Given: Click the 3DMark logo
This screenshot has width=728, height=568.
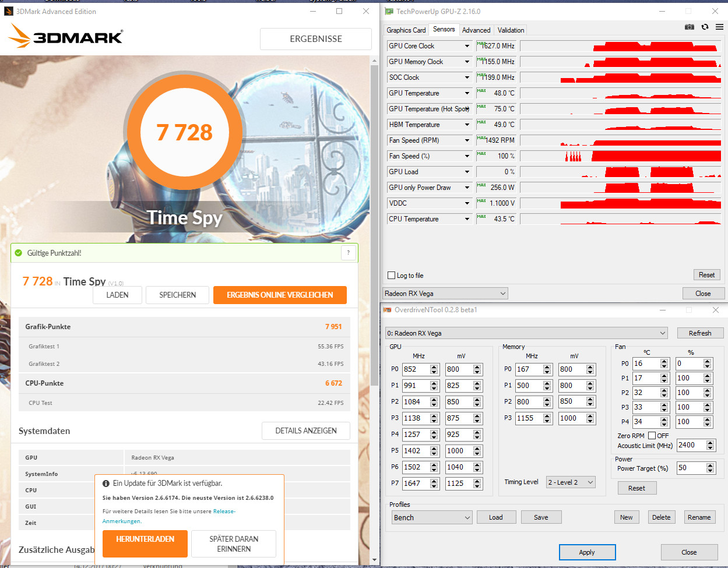Looking at the screenshot, I should (66, 36).
